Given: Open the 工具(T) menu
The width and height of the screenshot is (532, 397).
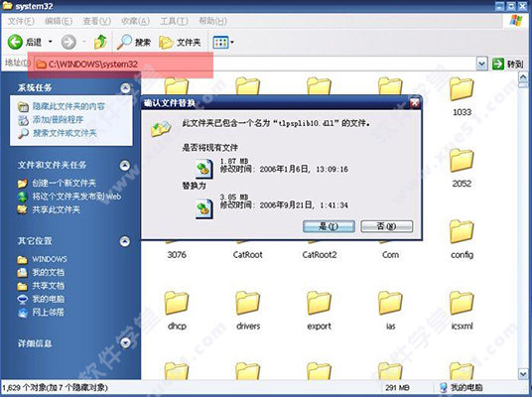Looking at the screenshot, I should [x=174, y=21].
